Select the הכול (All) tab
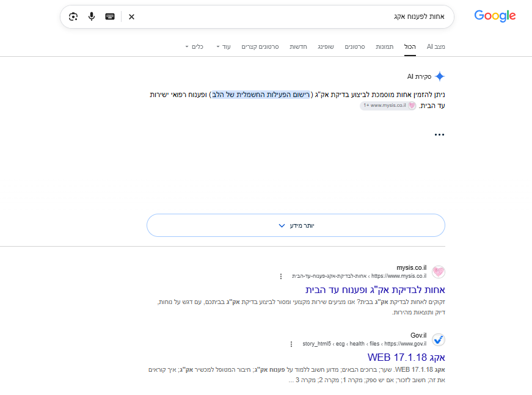This screenshot has height=395, width=532. pos(410,47)
